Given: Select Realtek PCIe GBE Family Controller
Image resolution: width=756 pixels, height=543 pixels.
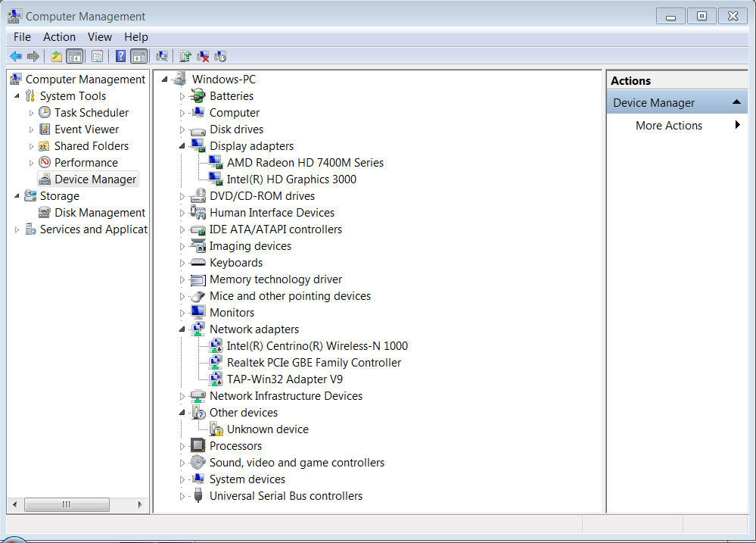Looking at the screenshot, I should (x=314, y=363).
